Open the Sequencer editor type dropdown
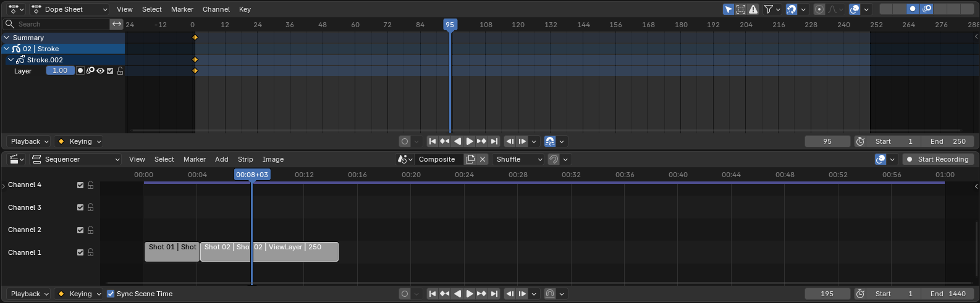This screenshot has width=980, height=303. click(x=17, y=159)
